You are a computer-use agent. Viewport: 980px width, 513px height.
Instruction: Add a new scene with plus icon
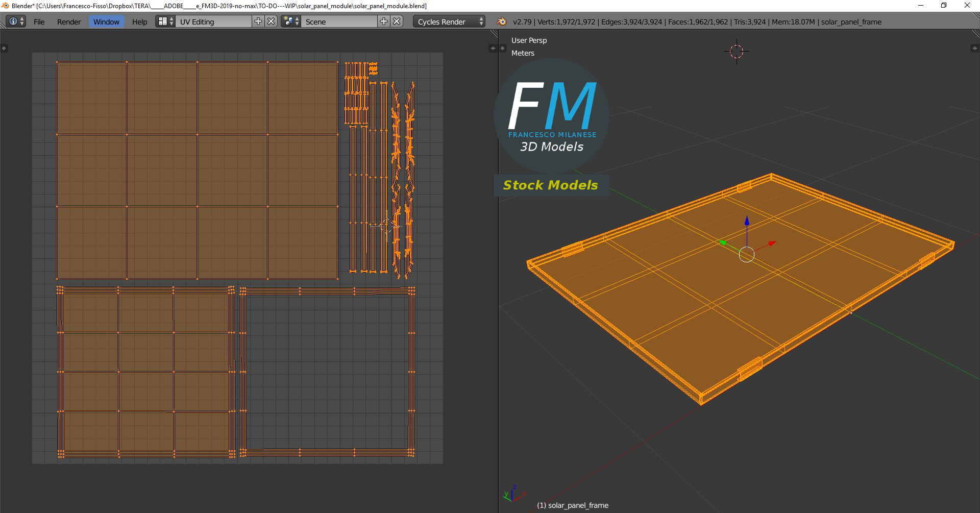tap(384, 21)
